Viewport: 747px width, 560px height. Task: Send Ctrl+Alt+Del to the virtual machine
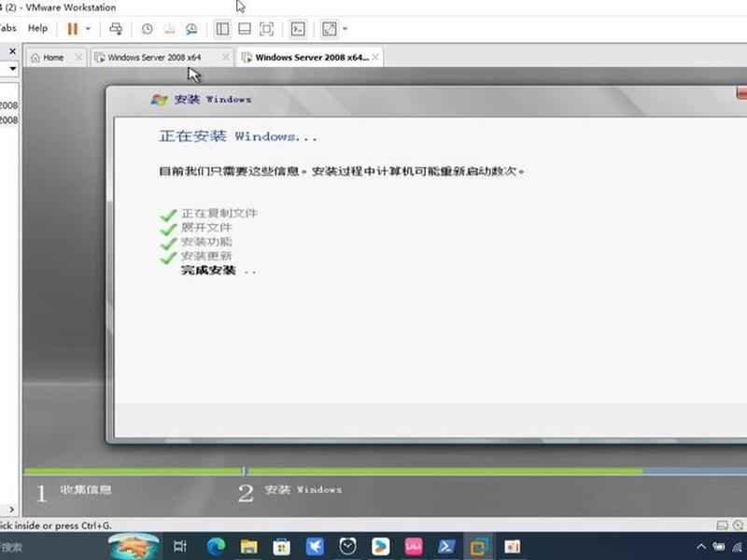click(116, 29)
